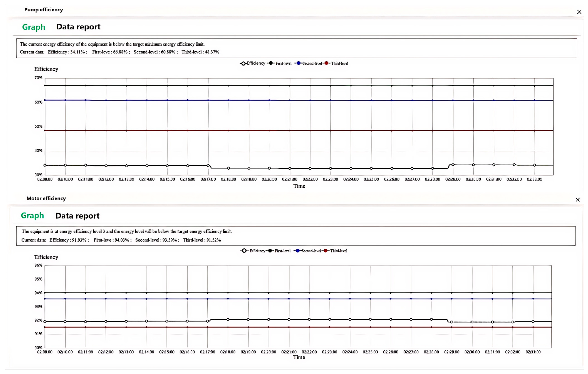Switch to Data report tab in Motor efficiency

tap(77, 216)
